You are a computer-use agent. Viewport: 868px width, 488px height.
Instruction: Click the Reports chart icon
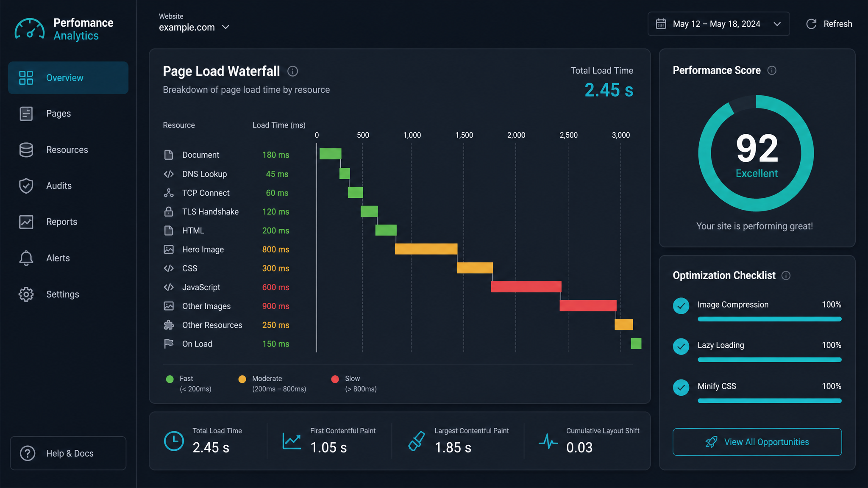(x=26, y=222)
